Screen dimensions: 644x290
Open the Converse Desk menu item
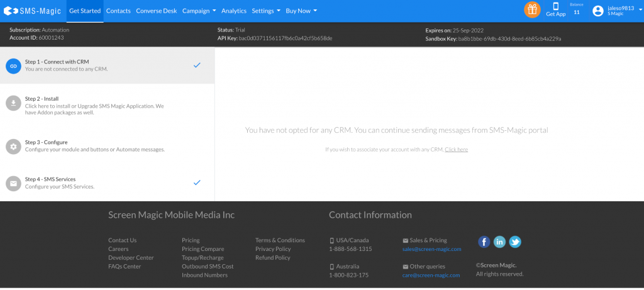pyautogui.click(x=157, y=11)
